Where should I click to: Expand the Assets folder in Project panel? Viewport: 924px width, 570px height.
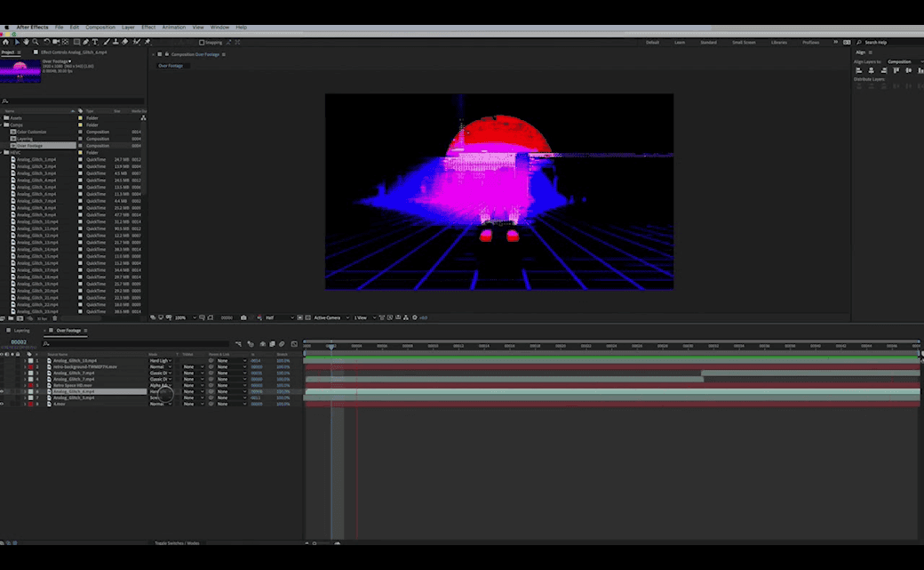pyautogui.click(x=3, y=118)
